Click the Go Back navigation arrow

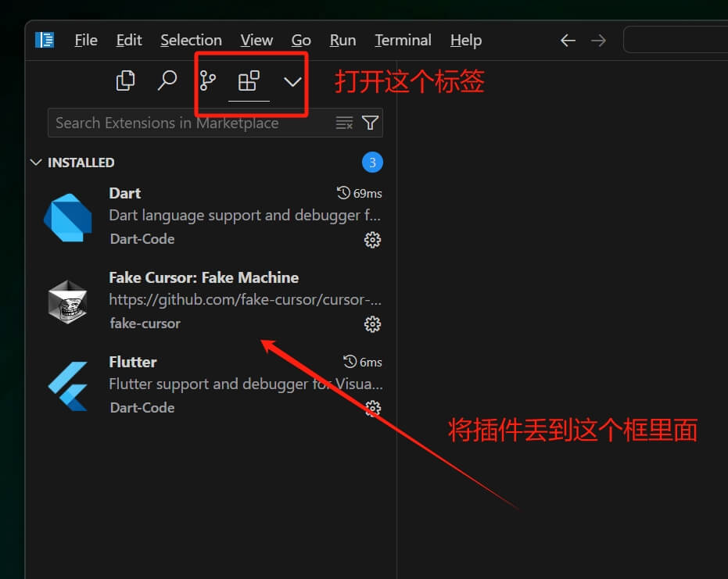pyautogui.click(x=568, y=40)
